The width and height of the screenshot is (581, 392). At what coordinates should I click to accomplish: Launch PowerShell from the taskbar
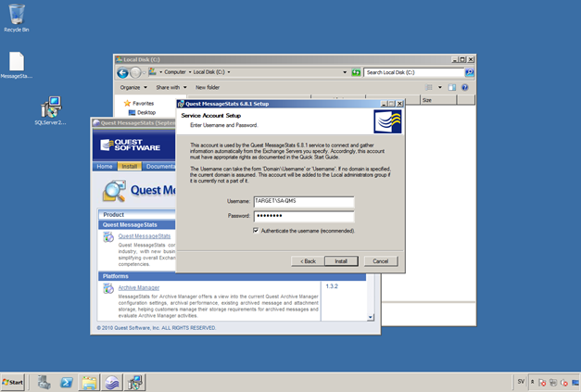[x=67, y=383]
